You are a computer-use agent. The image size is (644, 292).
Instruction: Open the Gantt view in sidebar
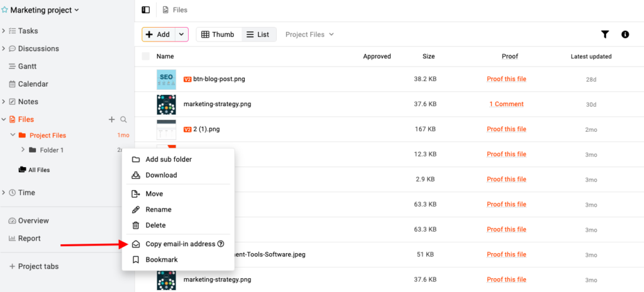(27, 66)
